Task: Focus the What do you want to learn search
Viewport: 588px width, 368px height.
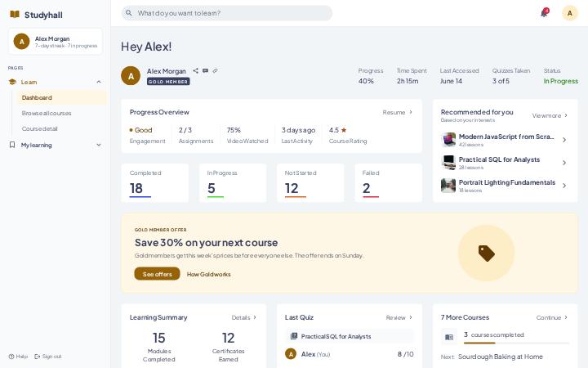Action: (226, 13)
